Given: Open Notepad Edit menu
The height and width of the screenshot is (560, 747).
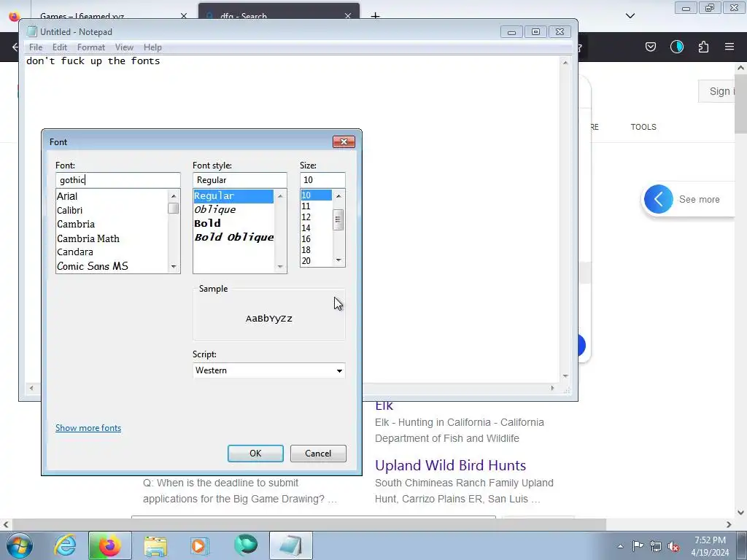Looking at the screenshot, I should [x=60, y=47].
